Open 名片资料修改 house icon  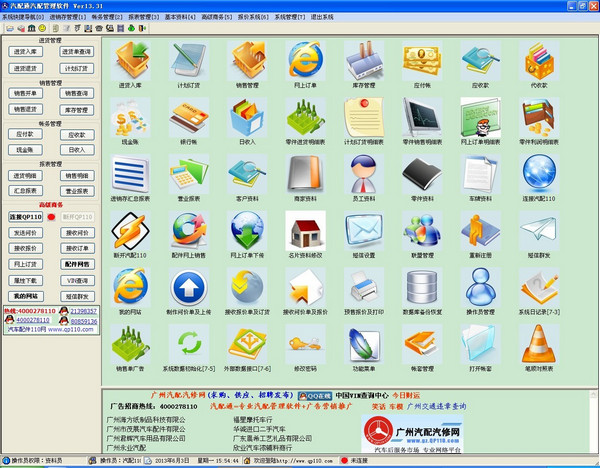pos(306,231)
